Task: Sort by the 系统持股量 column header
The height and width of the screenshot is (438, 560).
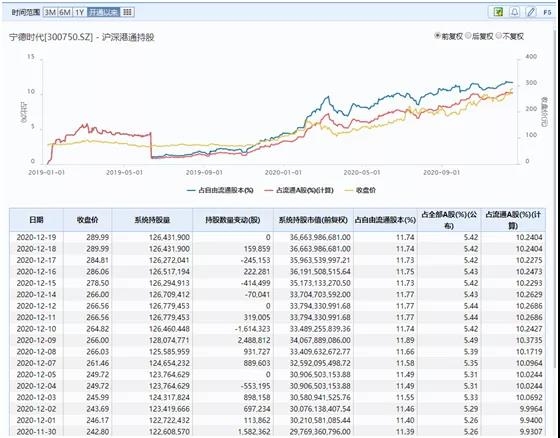Action: pos(152,220)
